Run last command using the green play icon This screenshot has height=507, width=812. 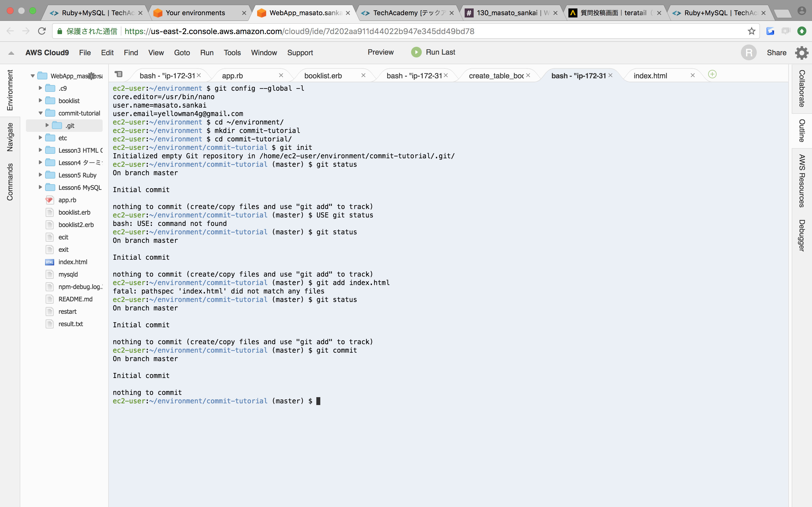click(x=416, y=52)
